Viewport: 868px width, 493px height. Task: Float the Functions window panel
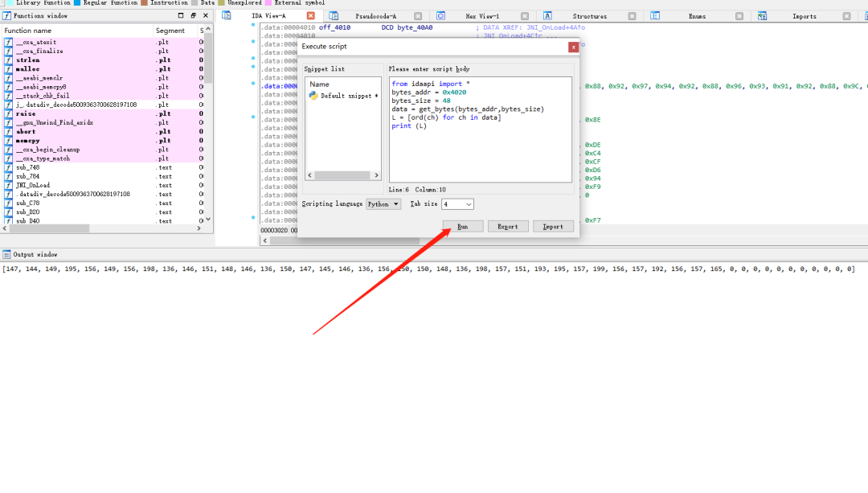[193, 16]
